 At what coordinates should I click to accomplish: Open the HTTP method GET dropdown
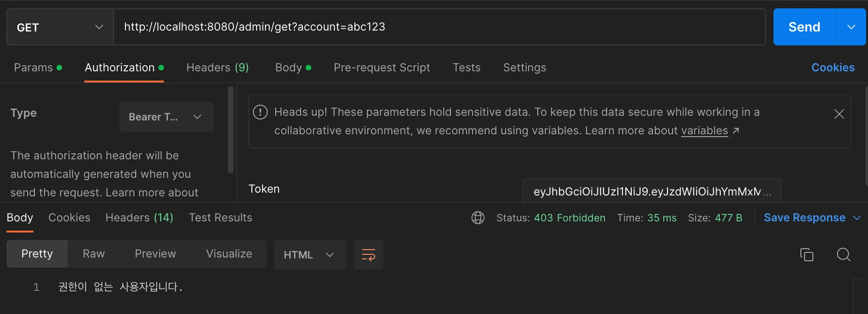(x=60, y=27)
